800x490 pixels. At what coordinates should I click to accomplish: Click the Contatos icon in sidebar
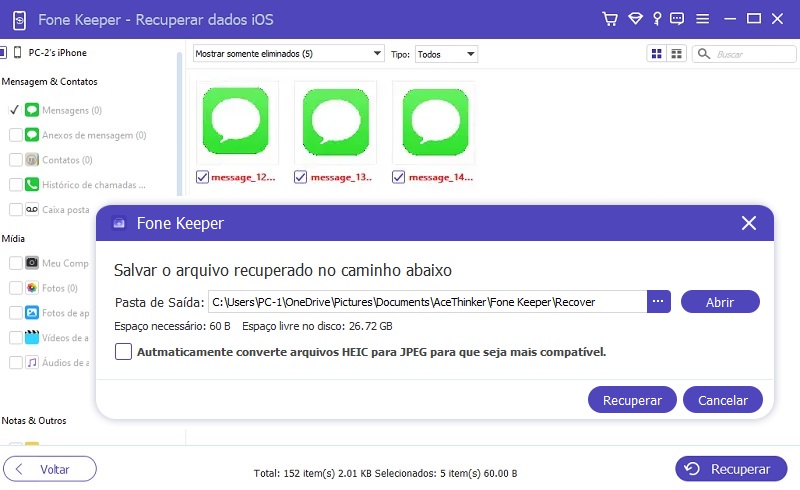click(x=32, y=160)
